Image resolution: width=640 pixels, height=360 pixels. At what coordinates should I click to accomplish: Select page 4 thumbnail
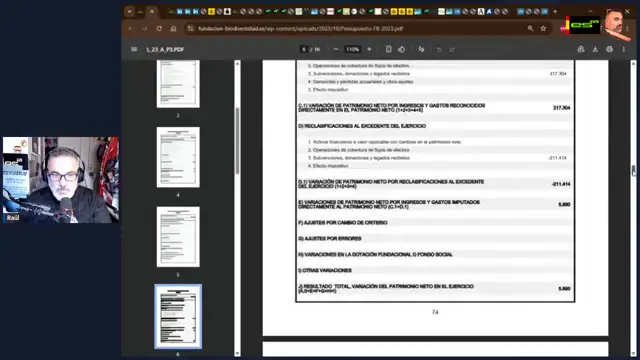click(178, 157)
